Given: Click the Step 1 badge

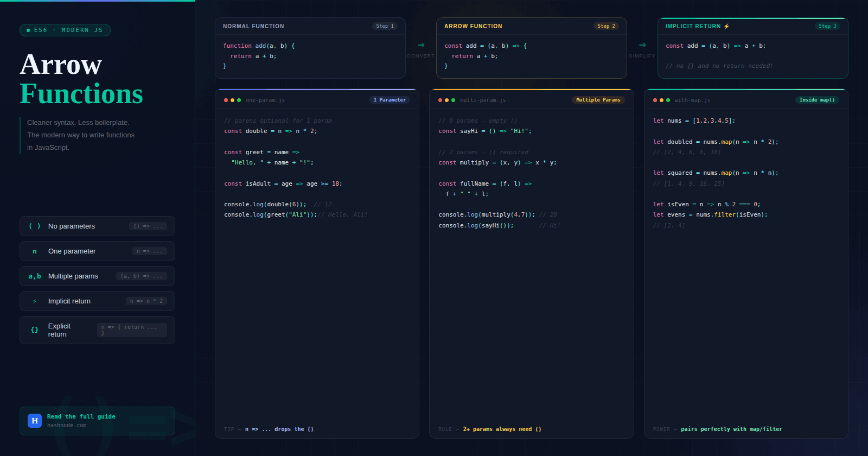Looking at the screenshot, I should [385, 26].
